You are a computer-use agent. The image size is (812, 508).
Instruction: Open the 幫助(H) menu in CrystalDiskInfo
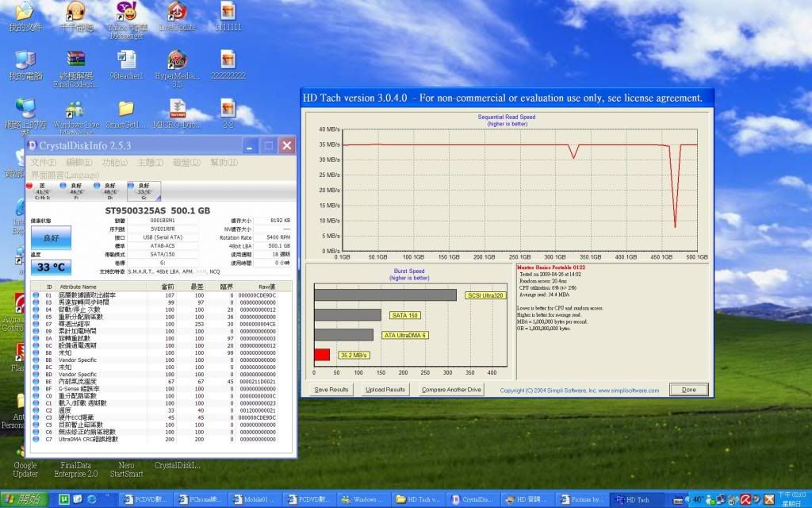tap(224, 163)
